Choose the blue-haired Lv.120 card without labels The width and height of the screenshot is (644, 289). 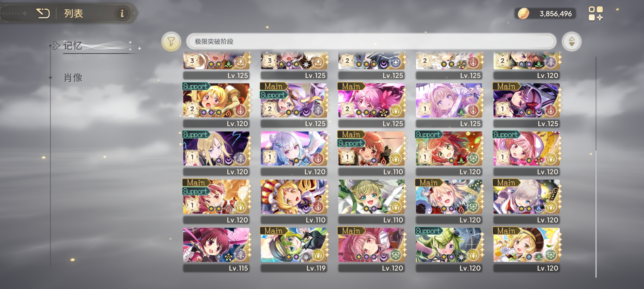coord(294,153)
